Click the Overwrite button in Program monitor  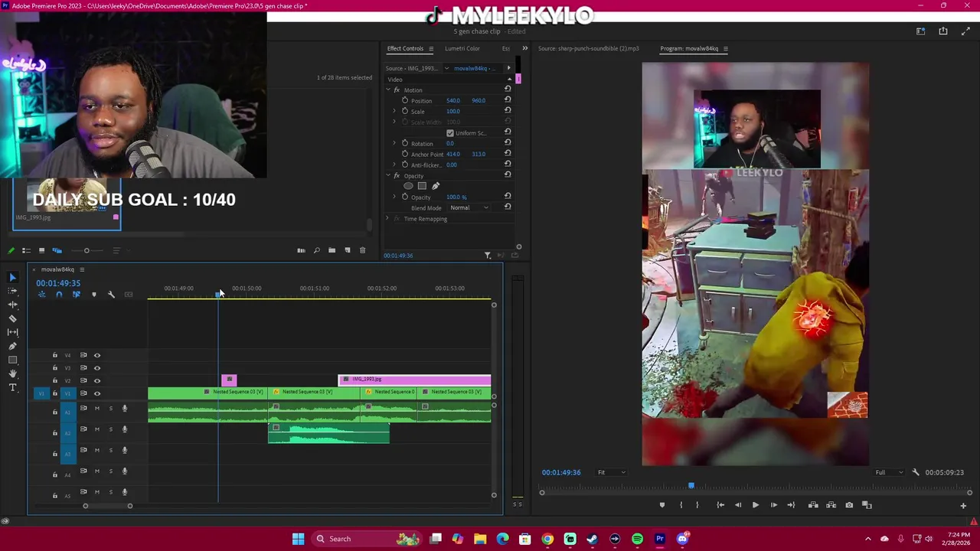pos(831,505)
